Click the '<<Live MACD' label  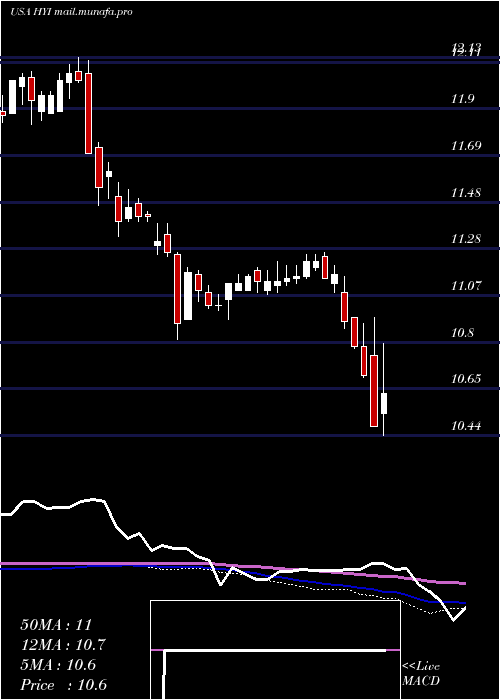[421, 674]
